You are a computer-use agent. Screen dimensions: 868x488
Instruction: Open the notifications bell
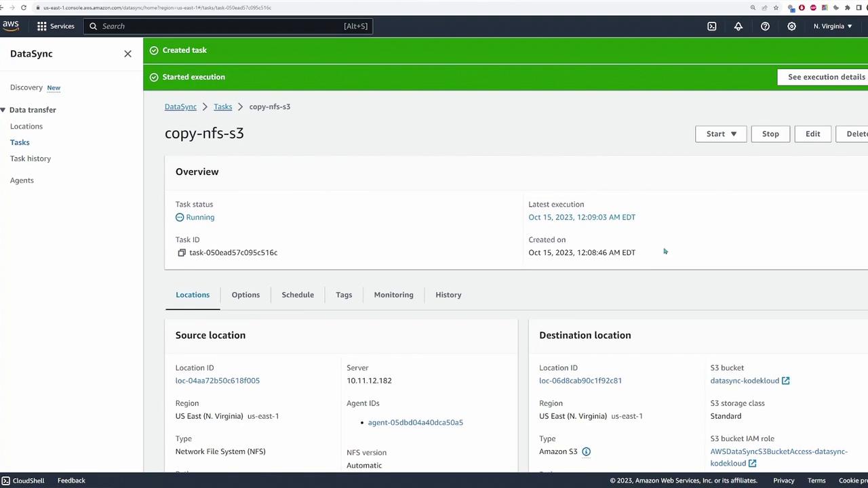point(738,26)
